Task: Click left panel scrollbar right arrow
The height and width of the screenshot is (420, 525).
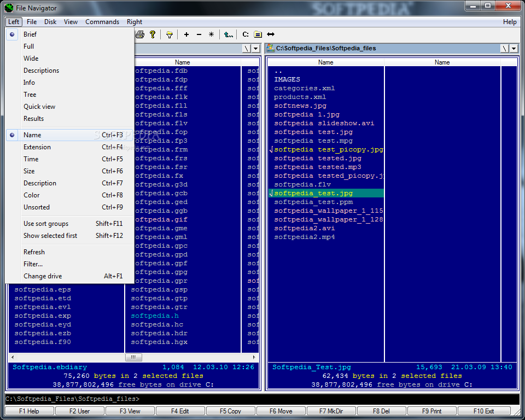Action: click(x=254, y=357)
